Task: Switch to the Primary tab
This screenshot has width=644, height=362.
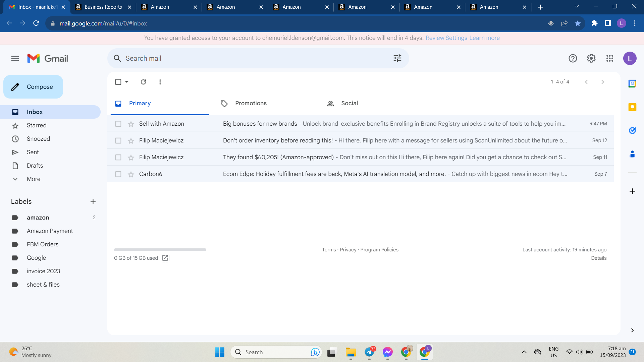Action: tap(160, 103)
